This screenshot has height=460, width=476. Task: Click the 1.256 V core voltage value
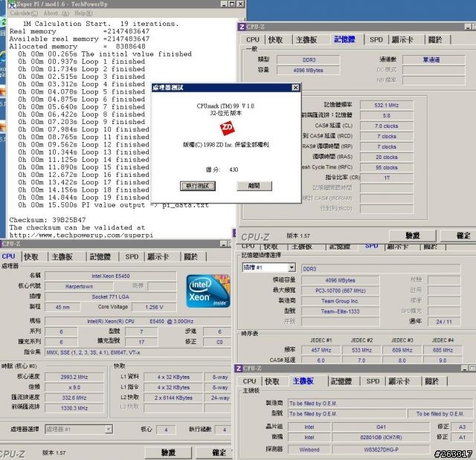[x=154, y=307]
